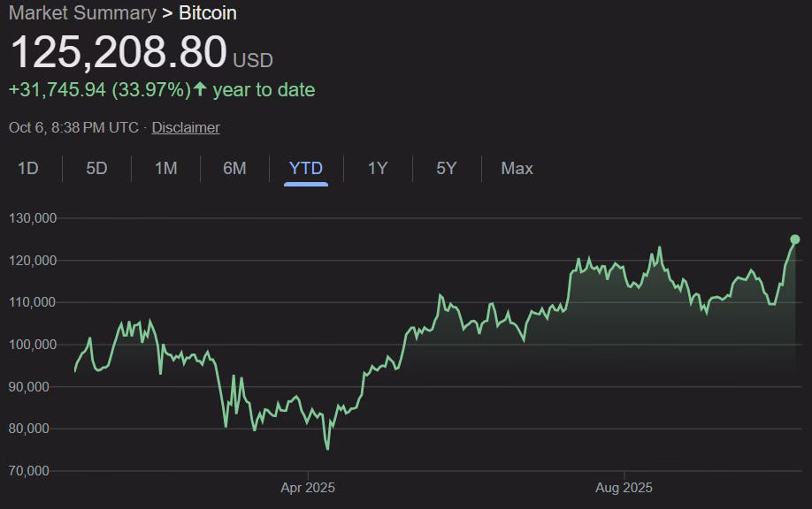Show the 1Y price chart

click(378, 168)
